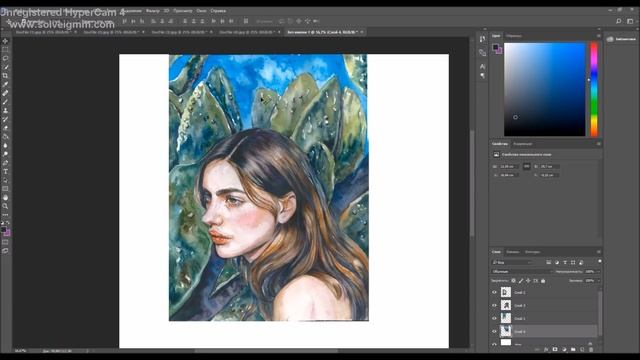Viewport: 640px width, 360px height.
Task: Filter layers by type layer icon
Action: [565, 262]
